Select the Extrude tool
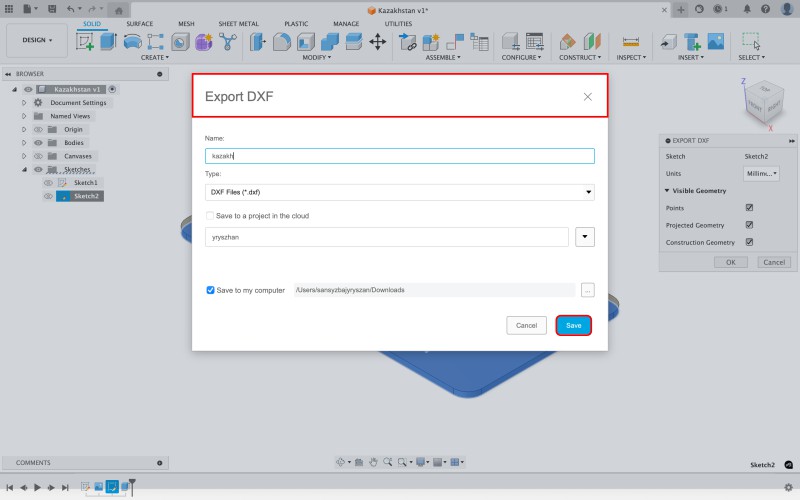The width and height of the screenshot is (800, 500). (108, 41)
